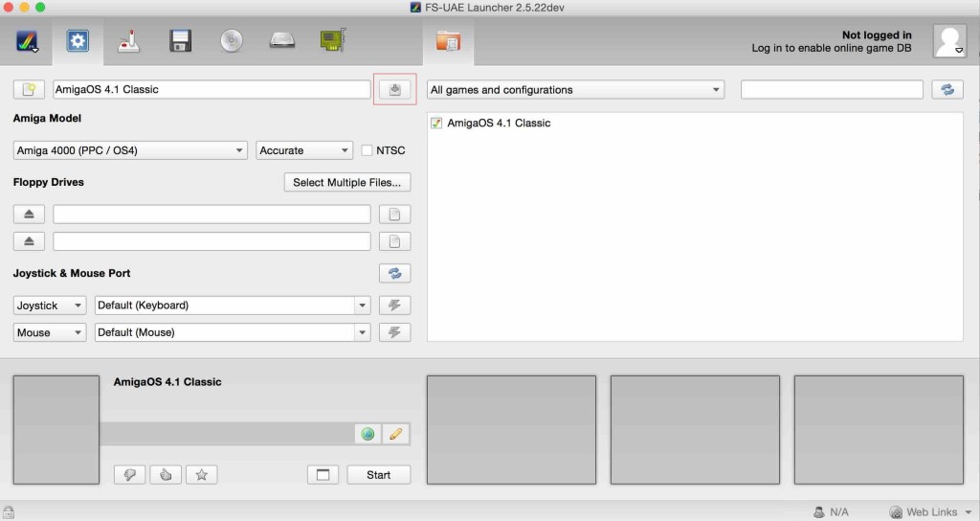Open the Accurate accuracy dropdown
Viewport: 980px width, 521px height.
[304, 150]
